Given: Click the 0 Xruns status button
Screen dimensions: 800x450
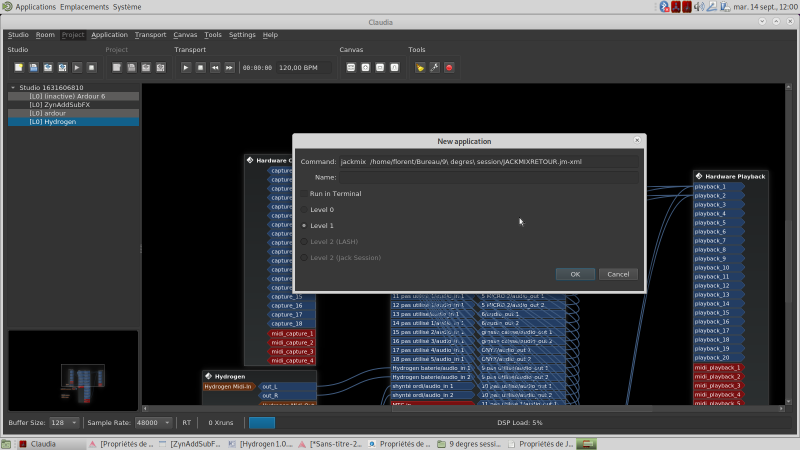Looking at the screenshot, I should pyautogui.click(x=220, y=422).
